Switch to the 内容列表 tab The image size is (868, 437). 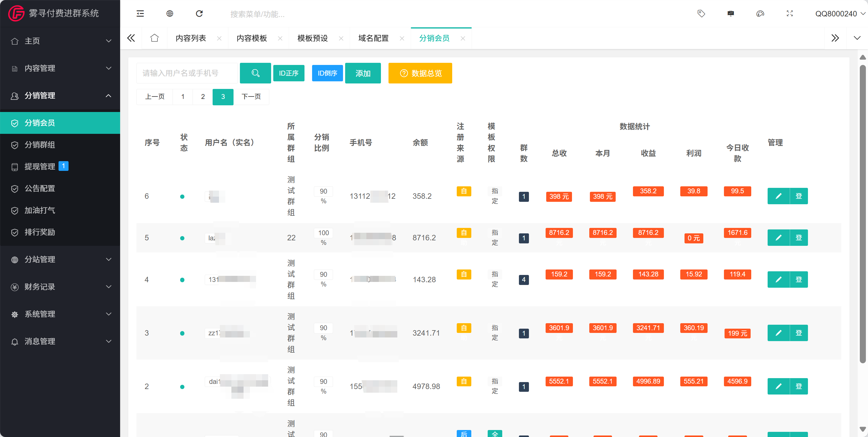click(191, 38)
